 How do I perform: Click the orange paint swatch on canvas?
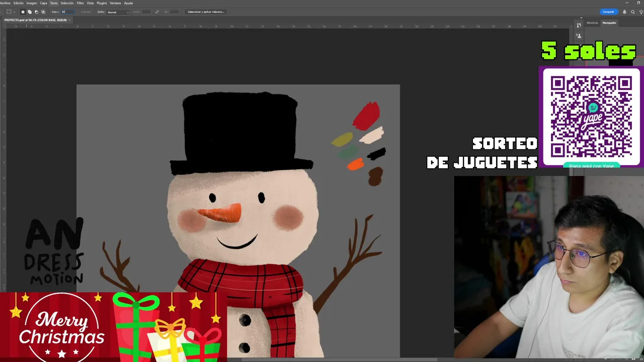pyautogui.click(x=356, y=164)
